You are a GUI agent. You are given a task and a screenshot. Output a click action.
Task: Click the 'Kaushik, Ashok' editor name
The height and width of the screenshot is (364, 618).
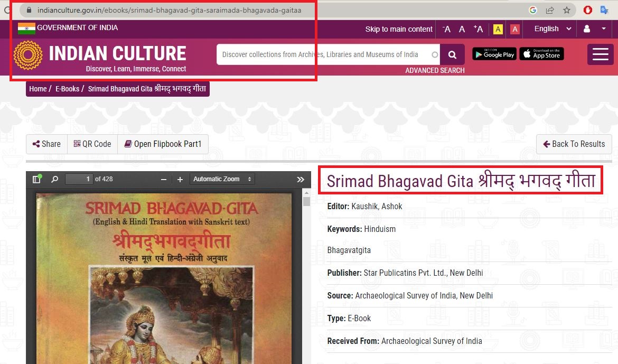click(377, 206)
